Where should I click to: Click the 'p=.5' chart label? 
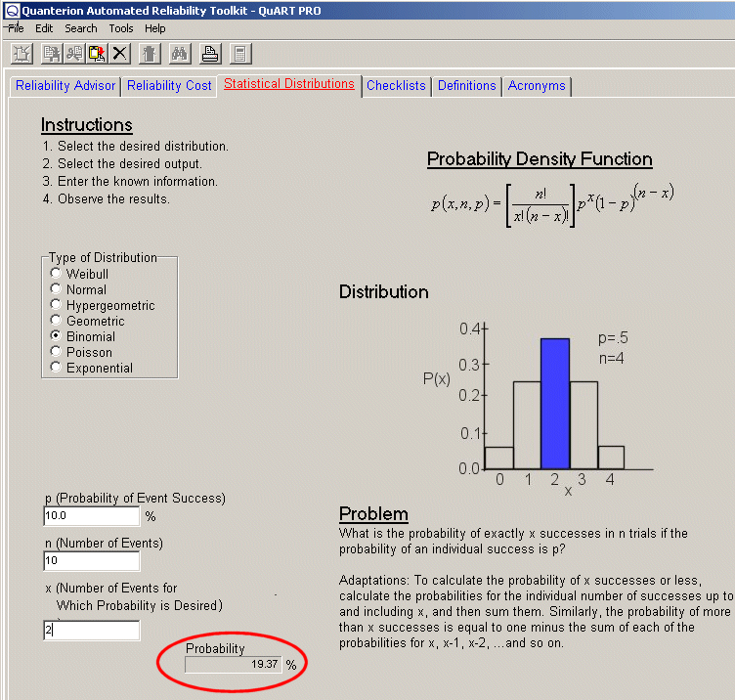coord(613,338)
